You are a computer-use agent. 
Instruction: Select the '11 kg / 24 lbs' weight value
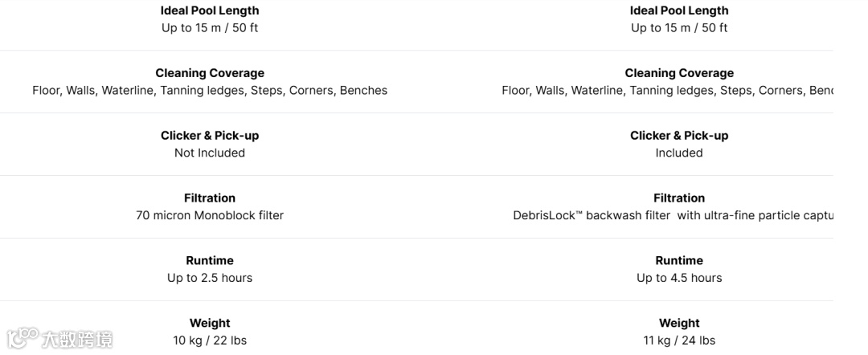point(679,341)
